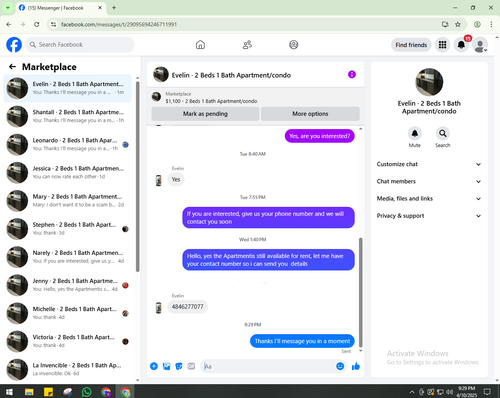Open the Windows notification center icon
The width and height of the screenshot is (500, 398).
point(487,392)
